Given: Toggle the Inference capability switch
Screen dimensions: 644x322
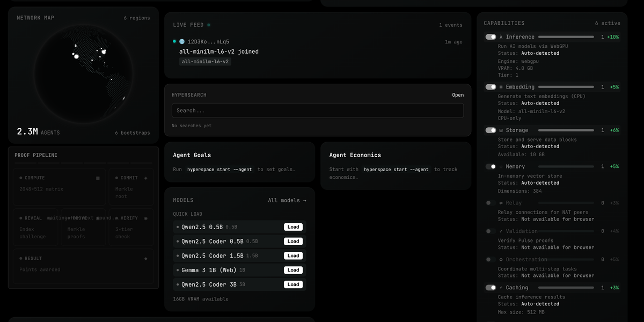Looking at the screenshot, I should 491,37.
